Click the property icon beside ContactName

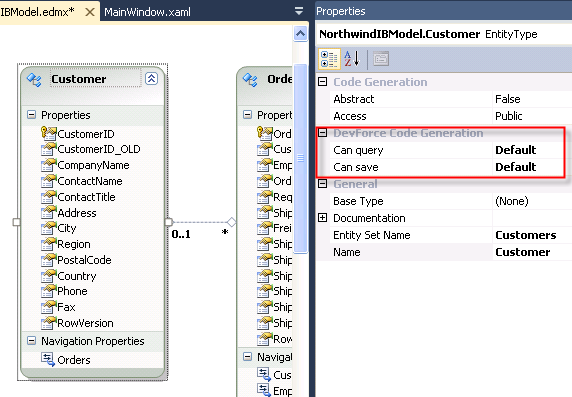point(49,181)
